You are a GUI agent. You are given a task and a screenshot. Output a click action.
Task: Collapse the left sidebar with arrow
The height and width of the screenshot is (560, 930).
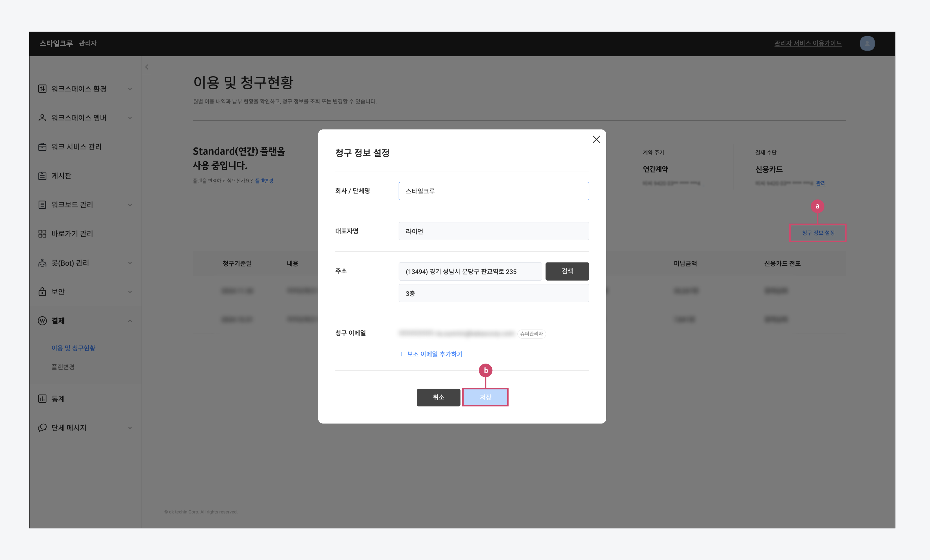coord(147,67)
